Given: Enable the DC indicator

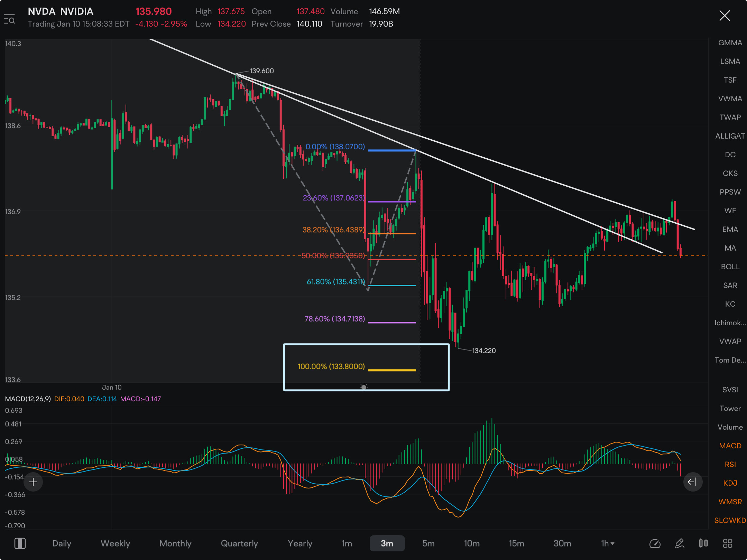Looking at the screenshot, I should [x=730, y=155].
